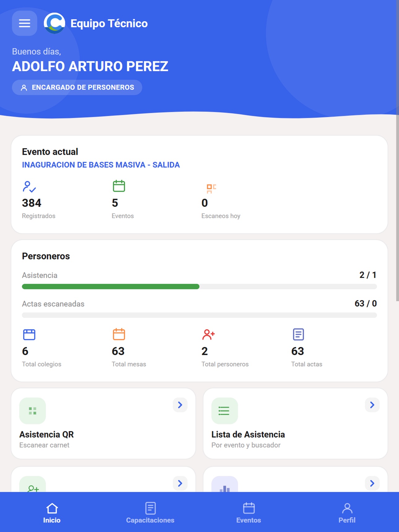
Task: Click the Equipo Técnico logo
Action: pos(54,23)
